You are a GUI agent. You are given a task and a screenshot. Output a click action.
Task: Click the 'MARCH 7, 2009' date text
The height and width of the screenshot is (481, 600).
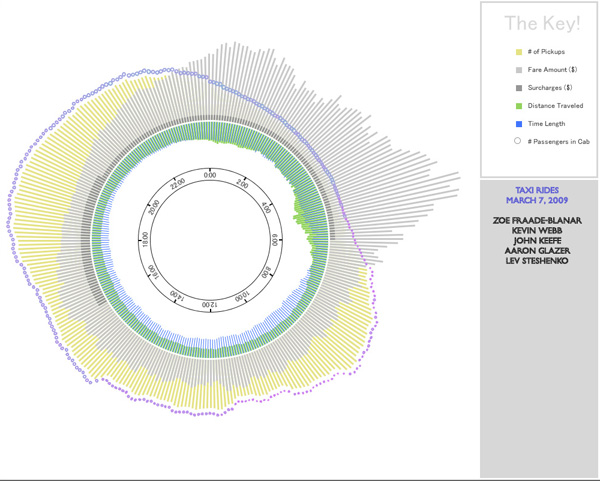pyautogui.click(x=538, y=201)
